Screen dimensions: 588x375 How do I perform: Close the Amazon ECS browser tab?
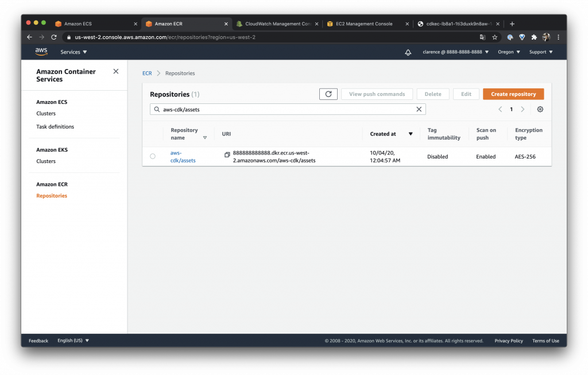pyautogui.click(x=136, y=24)
